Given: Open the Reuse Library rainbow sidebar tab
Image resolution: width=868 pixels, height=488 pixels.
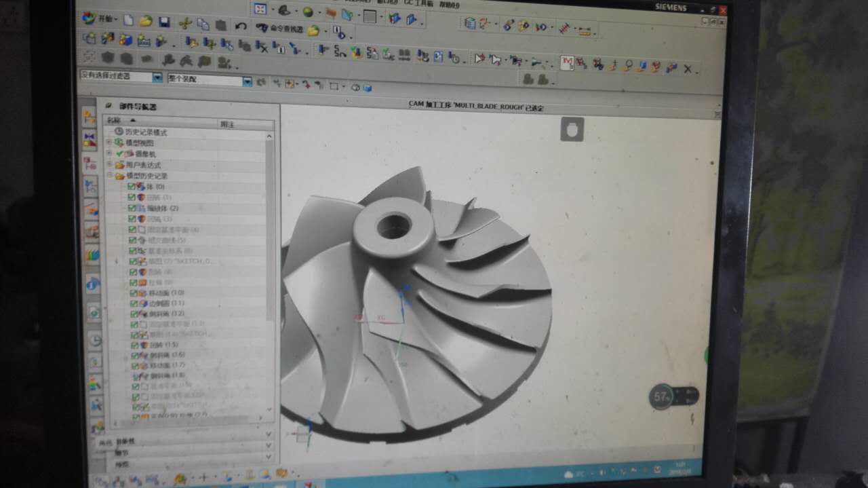Looking at the screenshot, I should [92, 255].
